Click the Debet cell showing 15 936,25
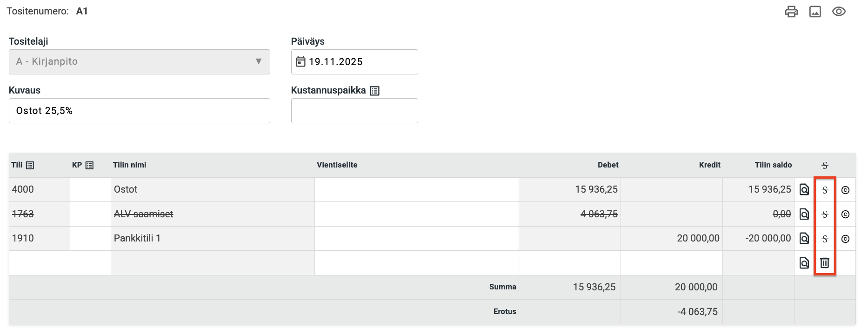Image resolution: width=868 pixels, height=335 pixels. (569, 189)
